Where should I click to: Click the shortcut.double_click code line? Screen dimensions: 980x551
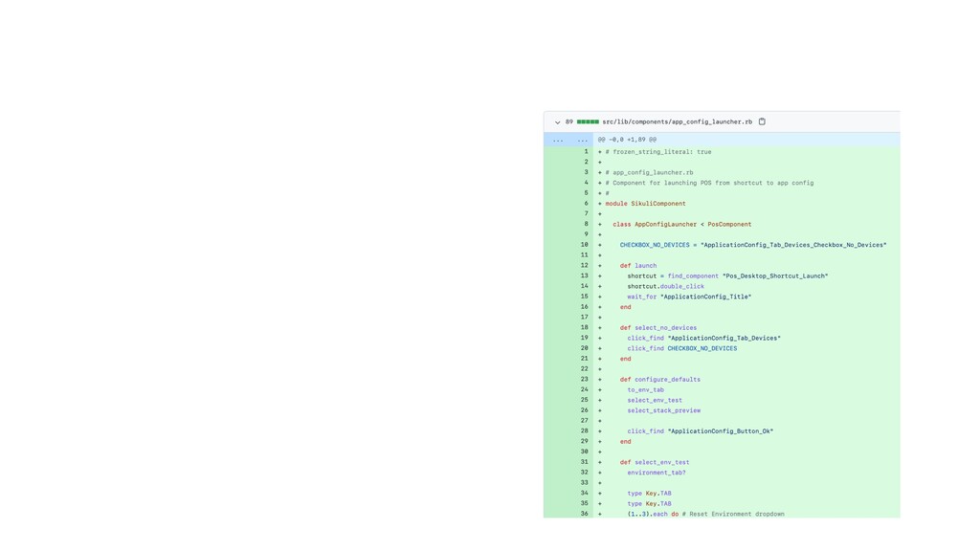pos(666,286)
